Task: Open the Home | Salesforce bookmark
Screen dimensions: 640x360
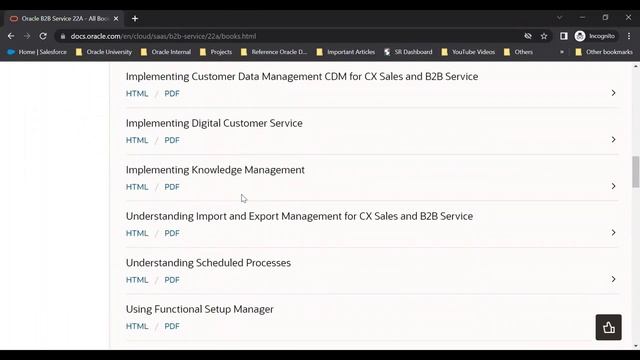Action: coord(37,52)
